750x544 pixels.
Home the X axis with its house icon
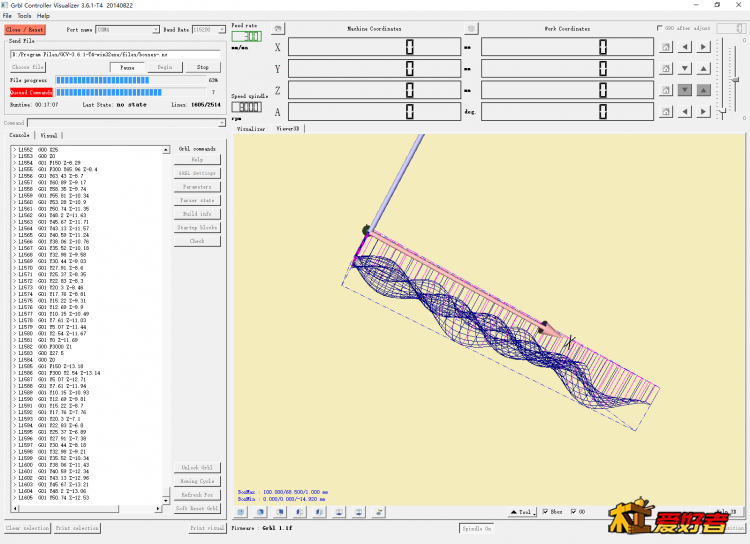[x=665, y=47]
